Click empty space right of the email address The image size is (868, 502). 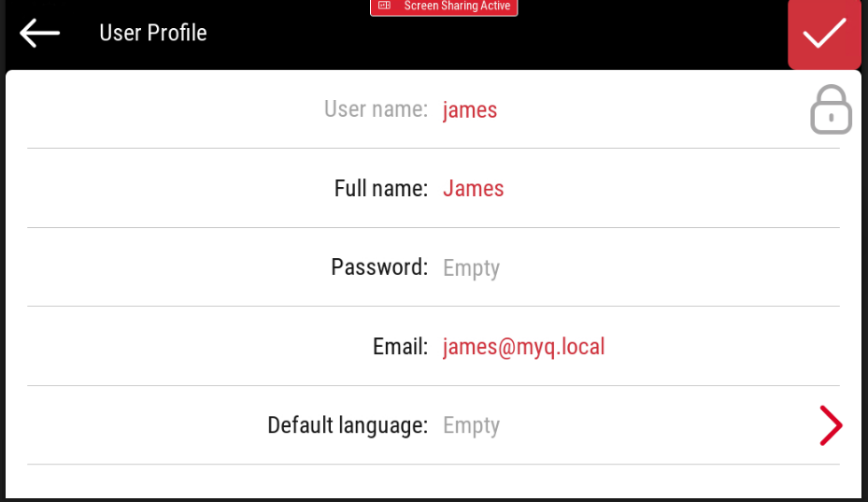tap(719, 347)
